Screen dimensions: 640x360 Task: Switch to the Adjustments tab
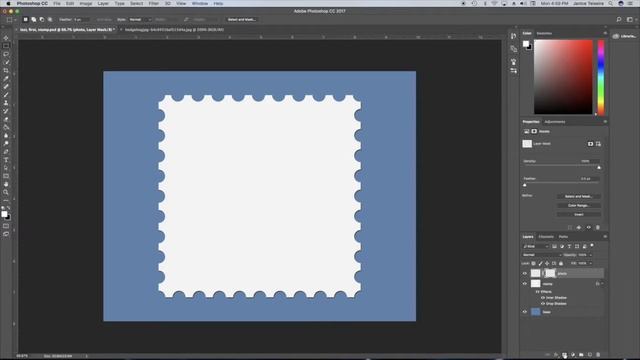click(555, 122)
